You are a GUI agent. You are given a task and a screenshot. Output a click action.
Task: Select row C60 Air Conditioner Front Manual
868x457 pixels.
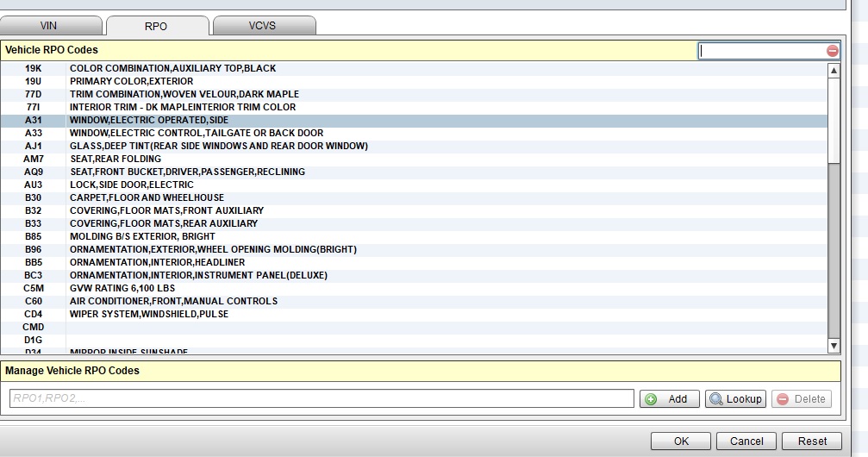pos(414,301)
